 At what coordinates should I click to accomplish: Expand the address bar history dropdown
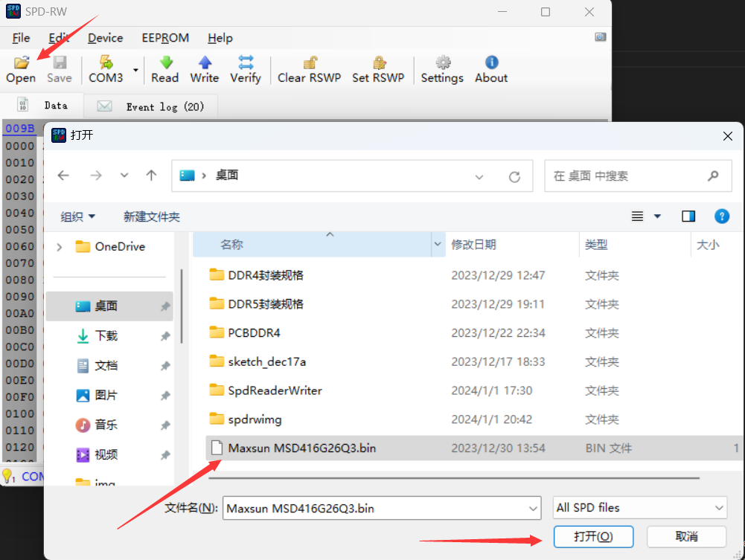coord(479,177)
